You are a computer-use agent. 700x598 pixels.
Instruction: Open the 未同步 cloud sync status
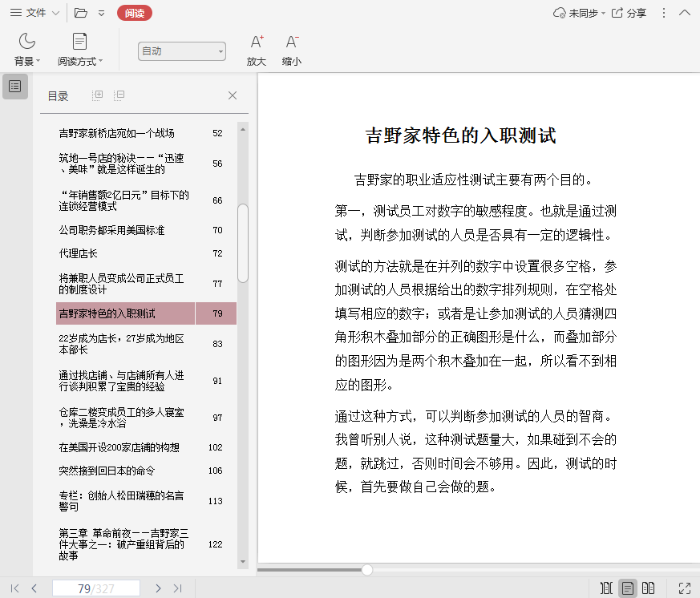pyautogui.click(x=579, y=13)
